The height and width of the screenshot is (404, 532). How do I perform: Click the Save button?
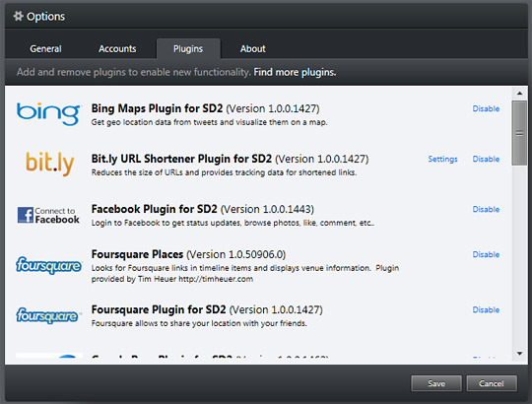click(x=436, y=383)
